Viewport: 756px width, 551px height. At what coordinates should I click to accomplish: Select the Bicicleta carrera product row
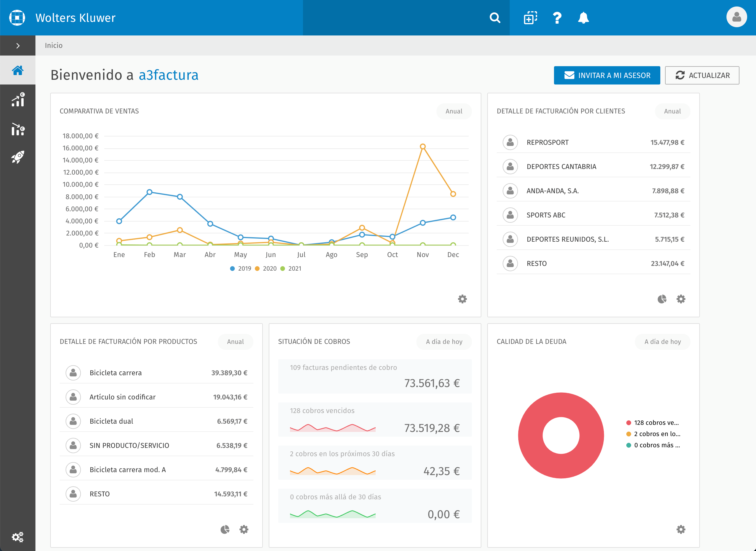156,373
